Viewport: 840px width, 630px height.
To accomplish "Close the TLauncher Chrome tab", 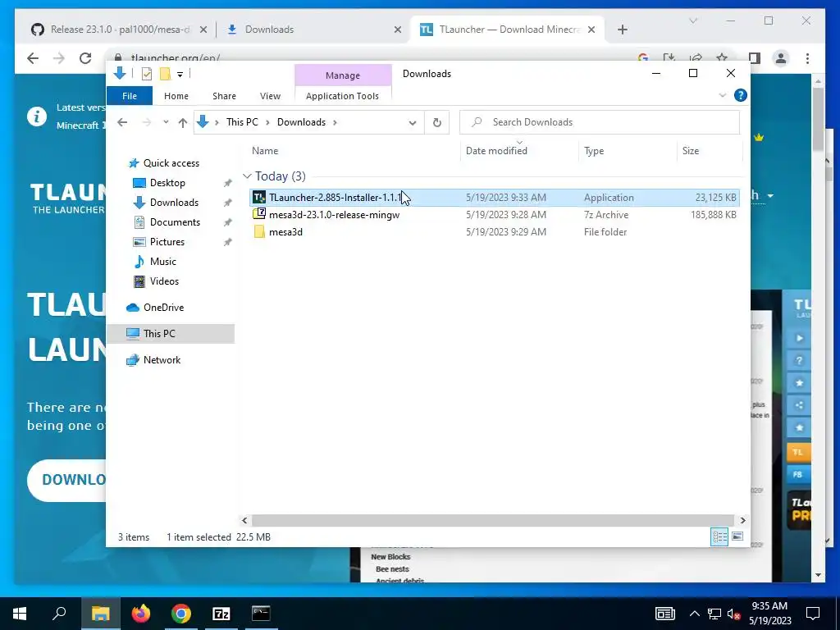I will click(591, 30).
